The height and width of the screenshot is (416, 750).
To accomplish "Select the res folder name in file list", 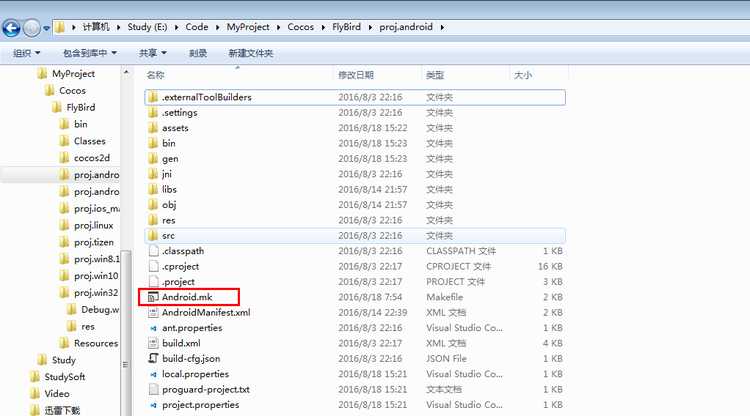I will [x=168, y=220].
